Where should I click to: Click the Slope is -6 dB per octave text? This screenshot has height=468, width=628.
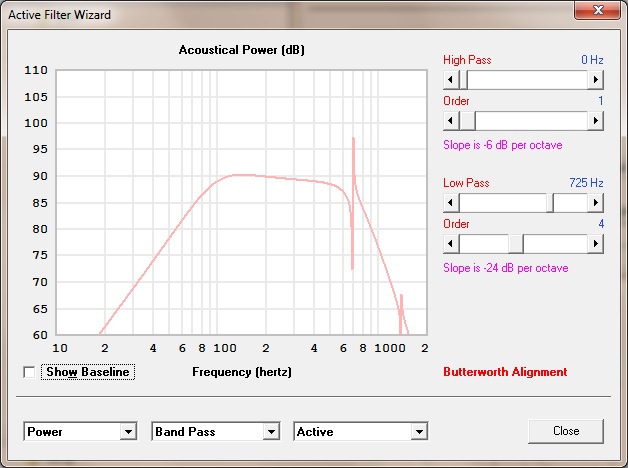click(x=503, y=145)
